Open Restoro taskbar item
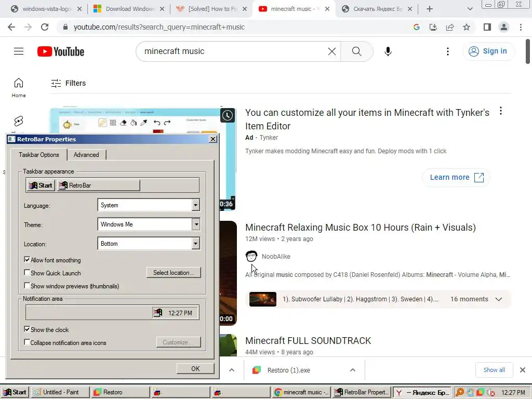 pyautogui.click(x=121, y=392)
